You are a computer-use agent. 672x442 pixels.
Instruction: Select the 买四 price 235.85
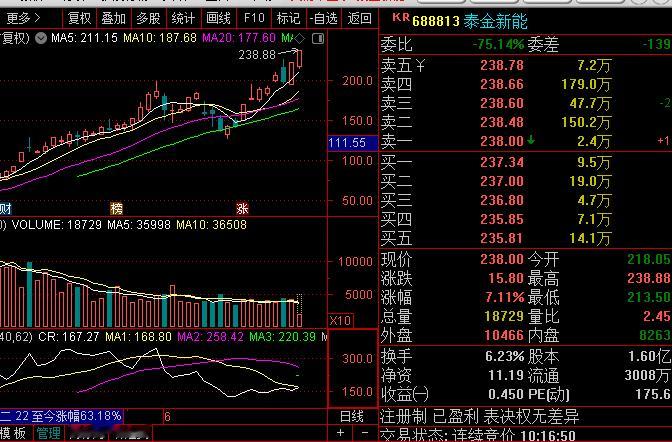(x=501, y=219)
